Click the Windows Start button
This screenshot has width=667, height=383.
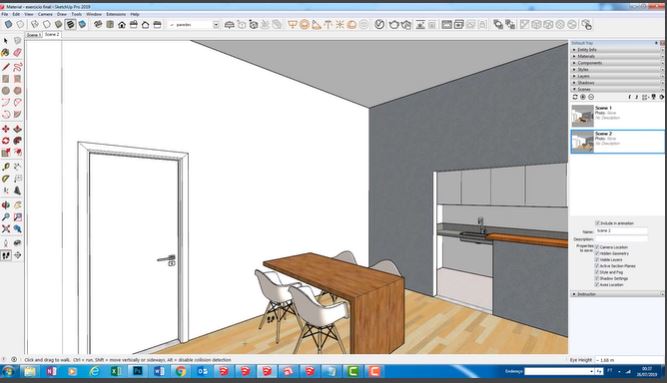[8, 372]
